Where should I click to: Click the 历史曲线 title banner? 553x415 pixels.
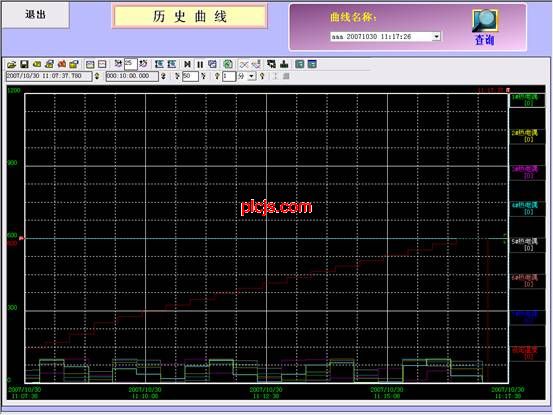(x=190, y=17)
